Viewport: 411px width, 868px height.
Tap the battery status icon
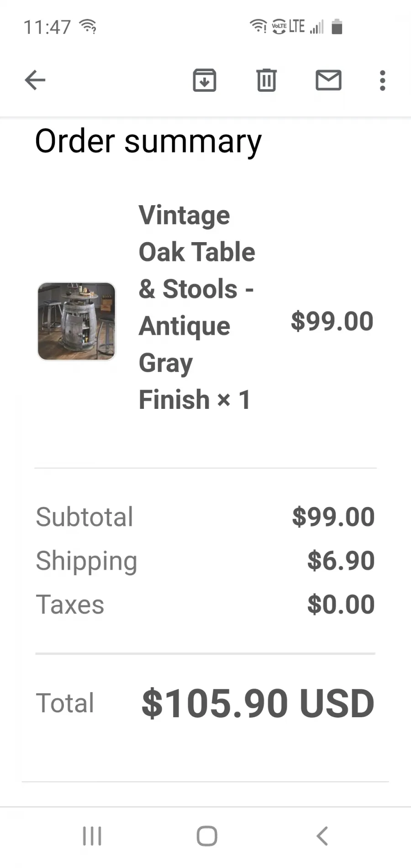tap(337, 26)
